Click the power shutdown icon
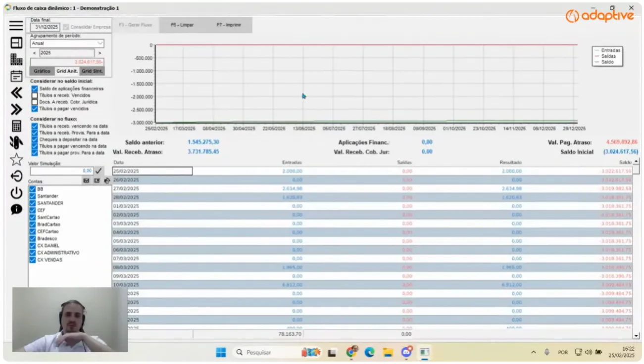Viewport: 644px width, 364px height. (x=16, y=192)
